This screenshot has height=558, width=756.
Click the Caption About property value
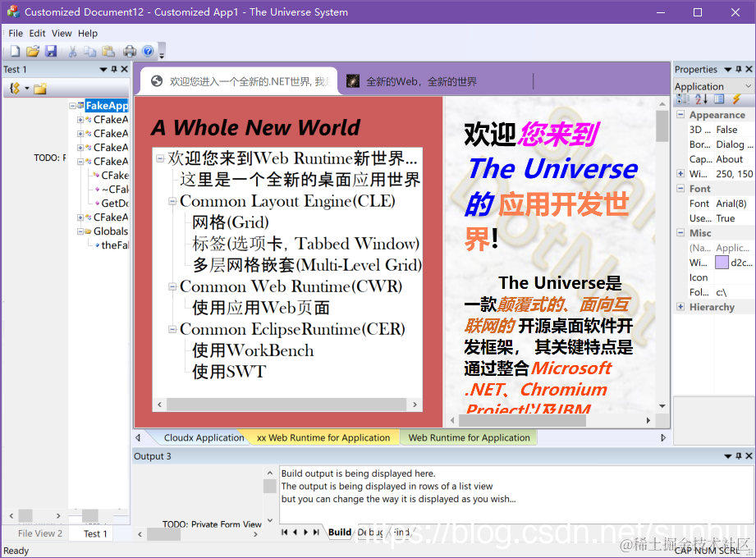(x=733, y=159)
